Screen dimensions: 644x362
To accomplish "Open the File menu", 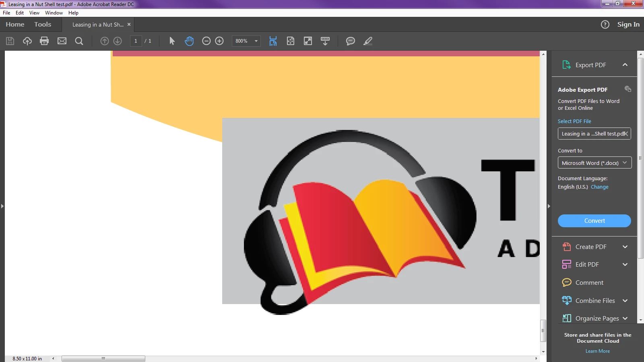I will 6,13.
